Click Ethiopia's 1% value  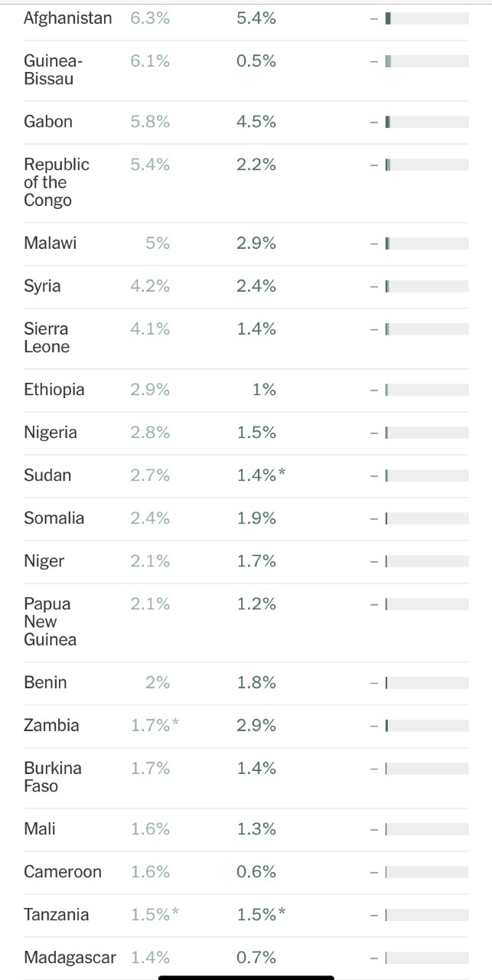pos(264,390)
